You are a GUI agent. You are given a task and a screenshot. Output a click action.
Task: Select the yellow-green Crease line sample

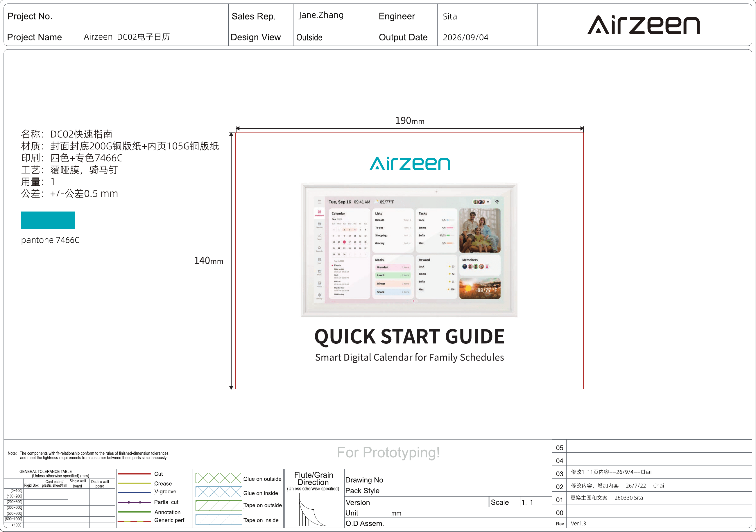(x=134, y=483)
